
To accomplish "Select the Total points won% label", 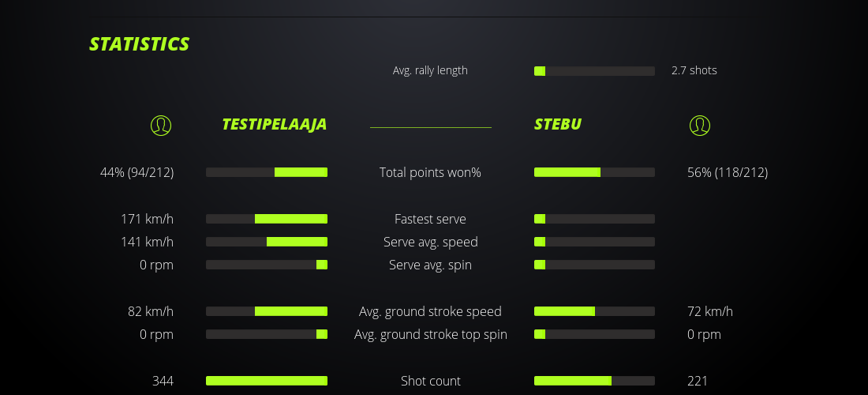I will pos(430,172).
